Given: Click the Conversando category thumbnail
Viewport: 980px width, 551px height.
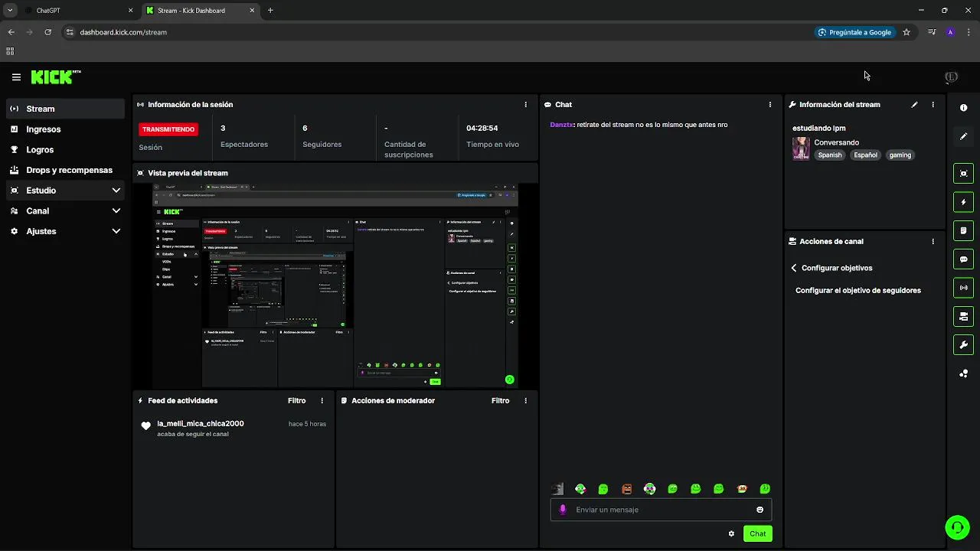Looking at the screenshot, I should pyautogui.click(x=801, y=148).
